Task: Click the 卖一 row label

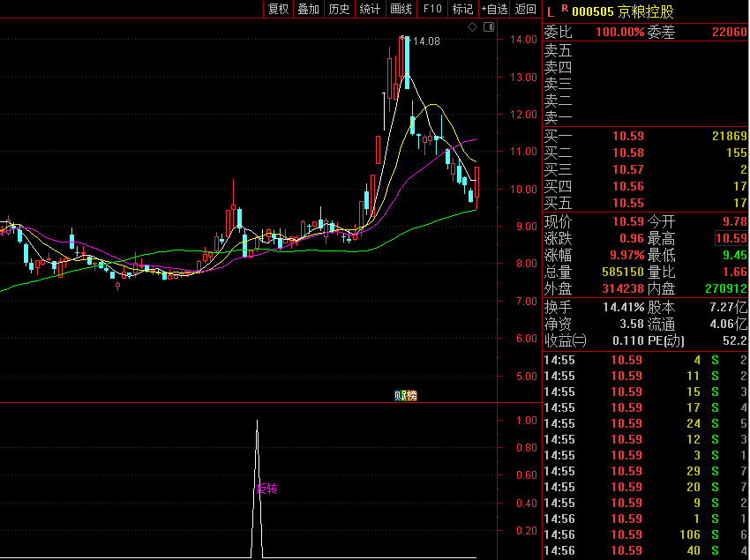Action: 558,117
